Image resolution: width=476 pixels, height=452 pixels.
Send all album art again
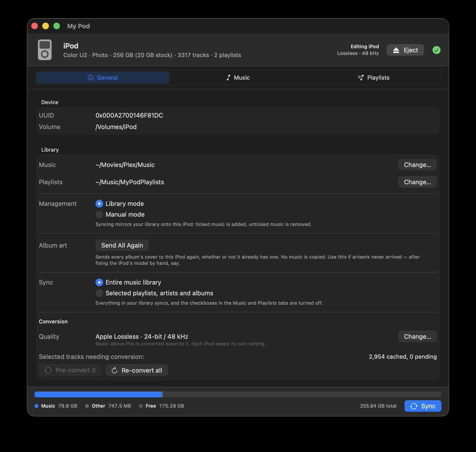(x=122, y=245)
